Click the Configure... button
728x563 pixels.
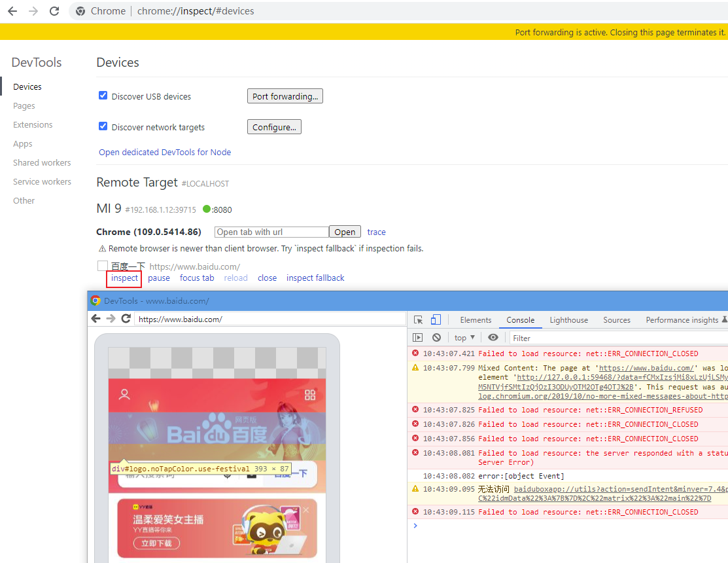(275, 127)
